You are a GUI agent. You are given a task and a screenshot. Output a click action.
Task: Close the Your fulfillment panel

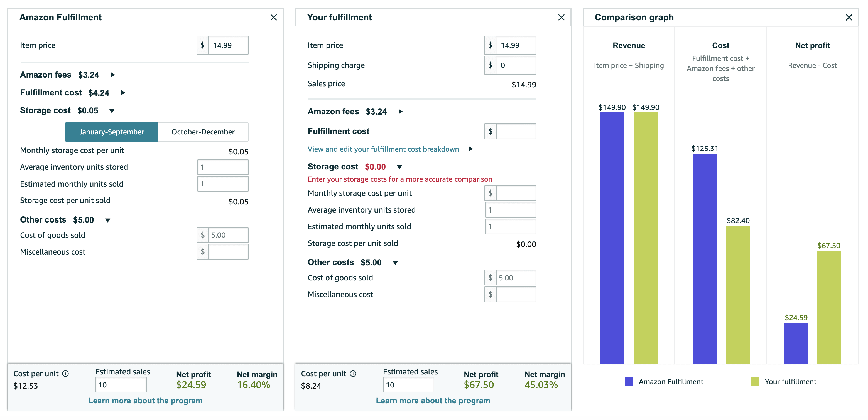[x=561, y=18]
